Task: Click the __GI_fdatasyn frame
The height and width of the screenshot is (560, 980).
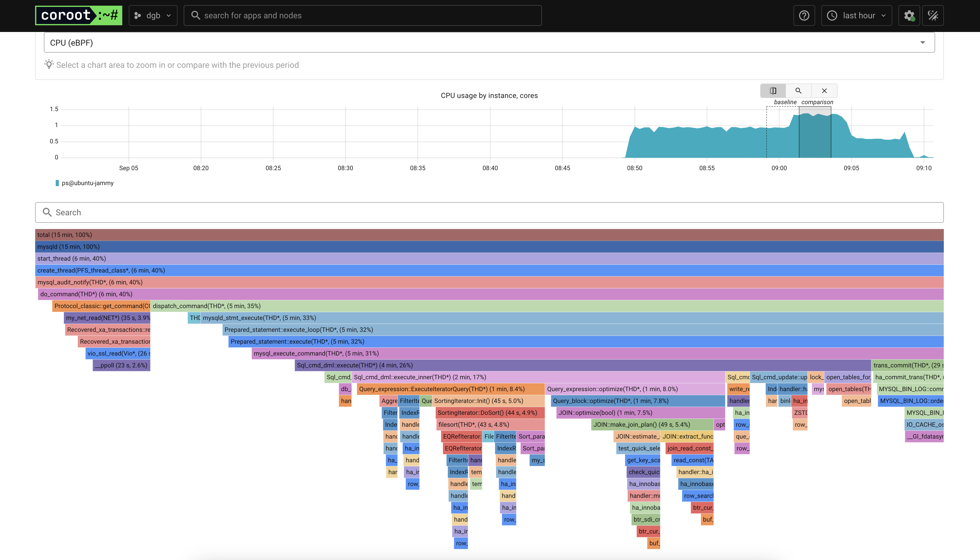Action: 924,437
